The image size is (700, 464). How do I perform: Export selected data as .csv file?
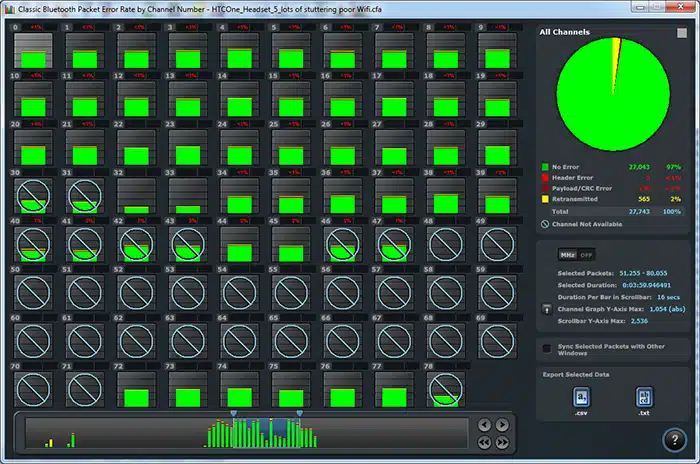(x=582, y=398)
